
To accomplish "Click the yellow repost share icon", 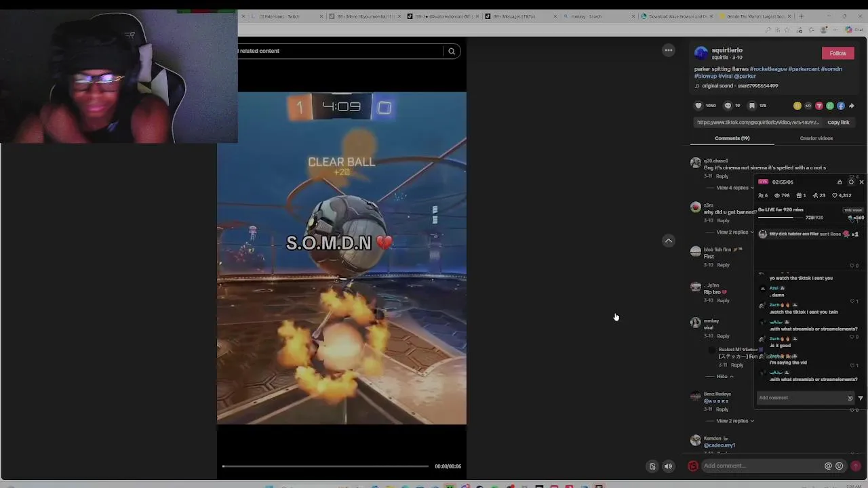I will [797, 106].
